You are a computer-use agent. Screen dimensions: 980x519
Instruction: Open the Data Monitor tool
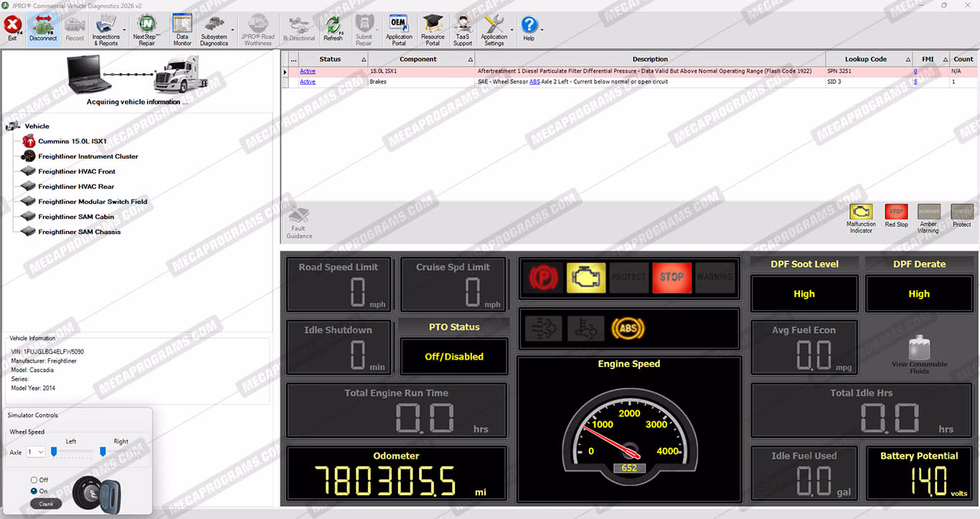pyautogui.click(x=182, y=29)
